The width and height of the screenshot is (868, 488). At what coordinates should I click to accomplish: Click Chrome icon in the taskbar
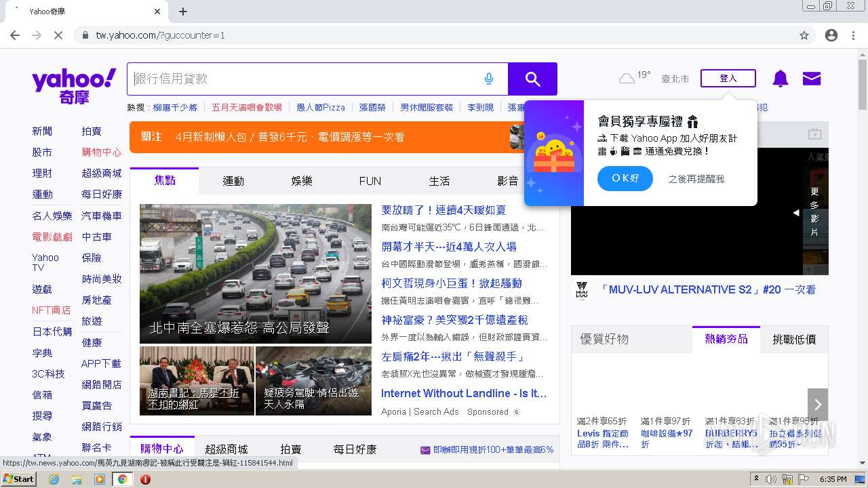(122, 479)
